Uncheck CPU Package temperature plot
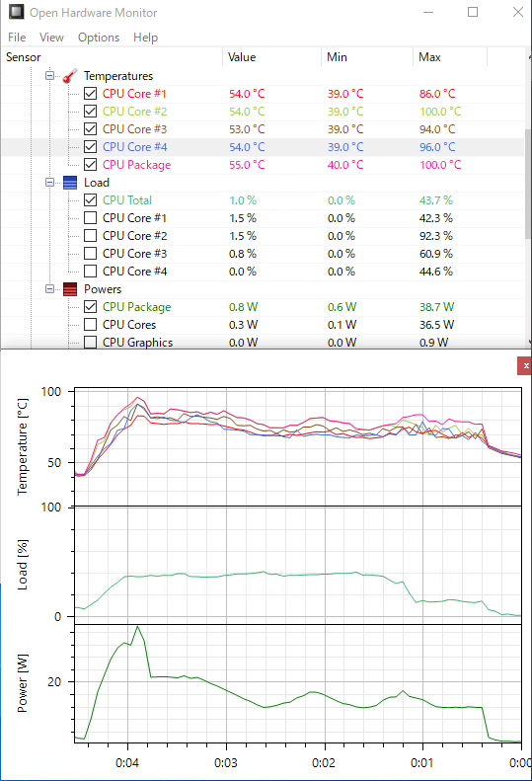This screenshot has height=781, width=532. click(90, 164)
